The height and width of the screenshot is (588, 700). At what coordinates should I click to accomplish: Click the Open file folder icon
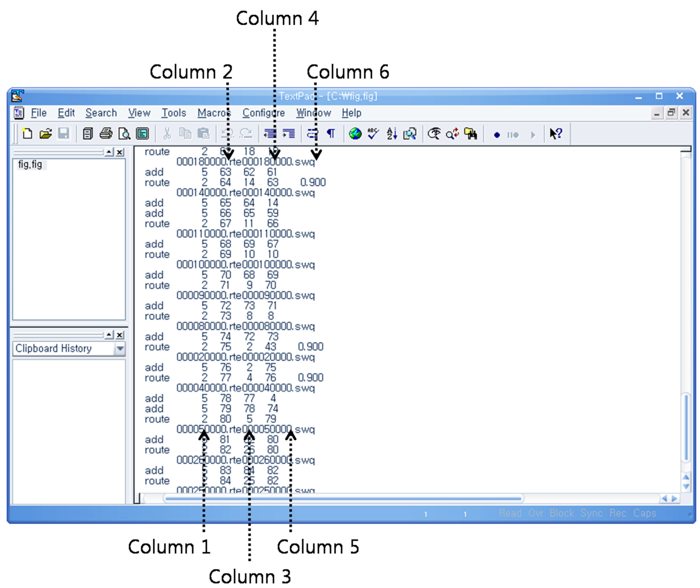(x=46, y=134)
